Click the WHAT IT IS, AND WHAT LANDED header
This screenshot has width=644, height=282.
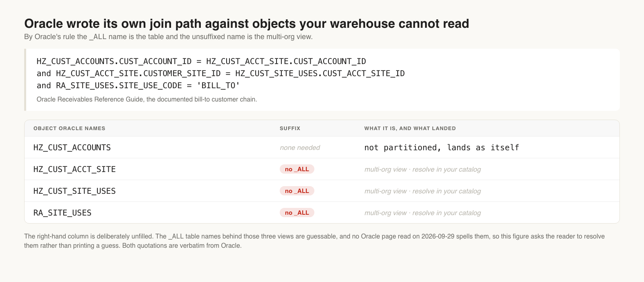coord(410,128)
